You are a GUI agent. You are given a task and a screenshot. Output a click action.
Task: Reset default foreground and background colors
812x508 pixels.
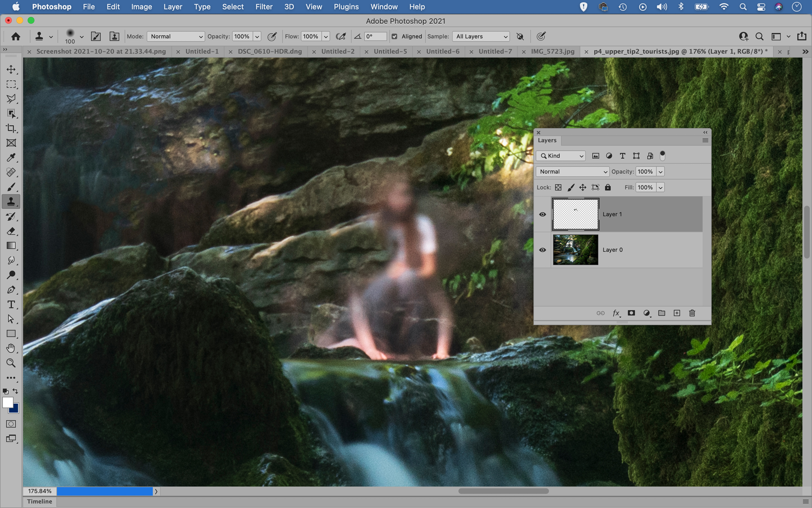point(5,391)
